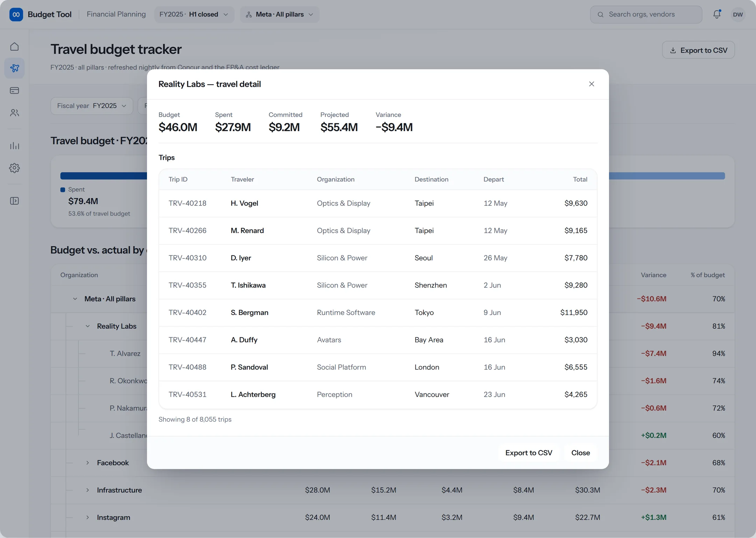This screenshot has width=756, height=538.
Task: Collapse the Reality Labs row
Action: click(x=87, y=326)
